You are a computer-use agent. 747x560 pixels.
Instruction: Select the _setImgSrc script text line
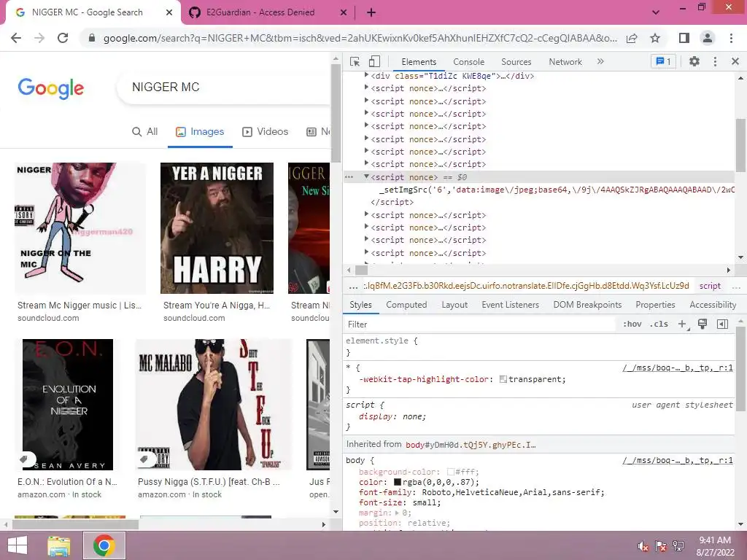(x=557, y=190)
